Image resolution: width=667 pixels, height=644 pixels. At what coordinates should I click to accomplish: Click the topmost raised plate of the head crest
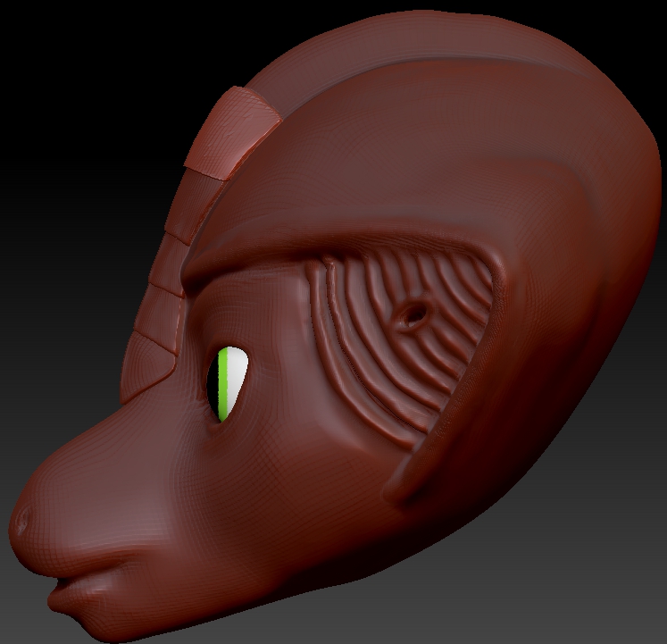233,133
